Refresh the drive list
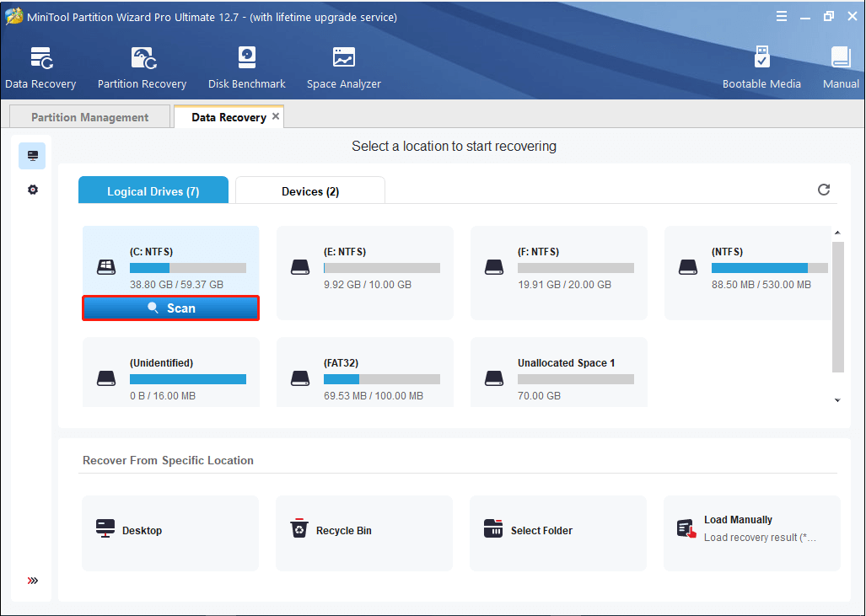The width and height of the screenshot is (866, 616). click(x=824, y=190)
